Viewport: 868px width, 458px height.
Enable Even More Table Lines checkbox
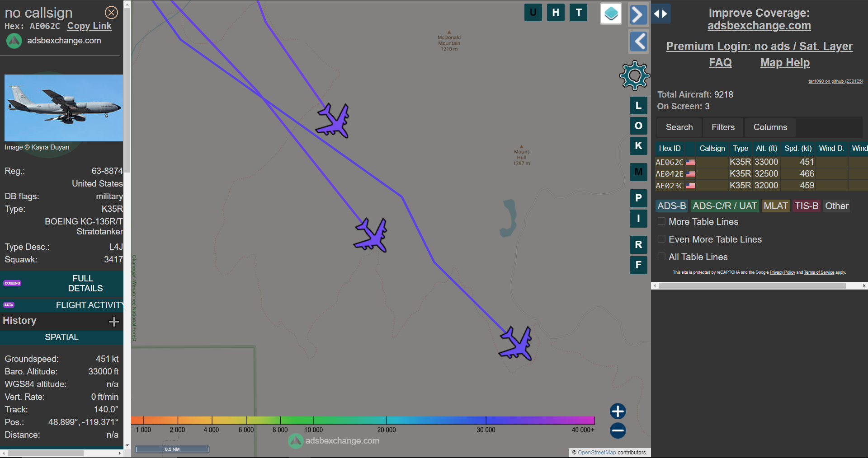pos(661,239)
